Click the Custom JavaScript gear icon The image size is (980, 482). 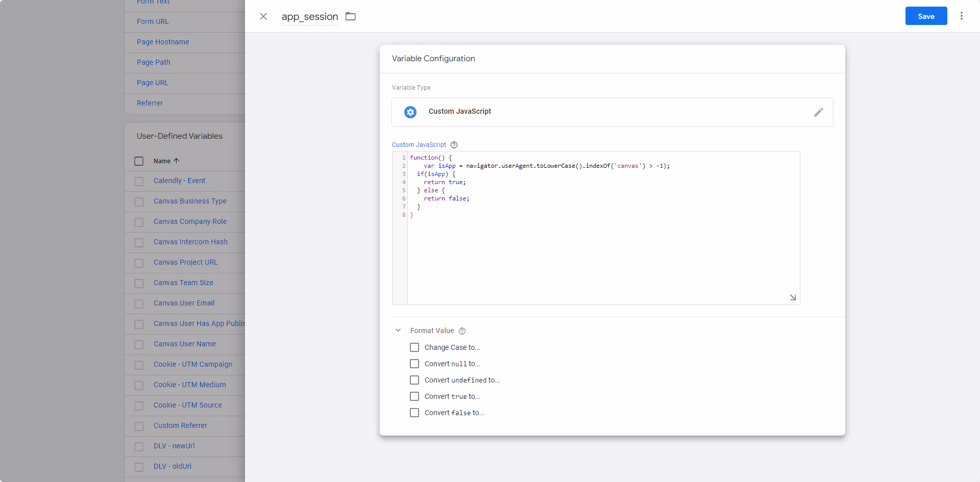click(410, 112)
